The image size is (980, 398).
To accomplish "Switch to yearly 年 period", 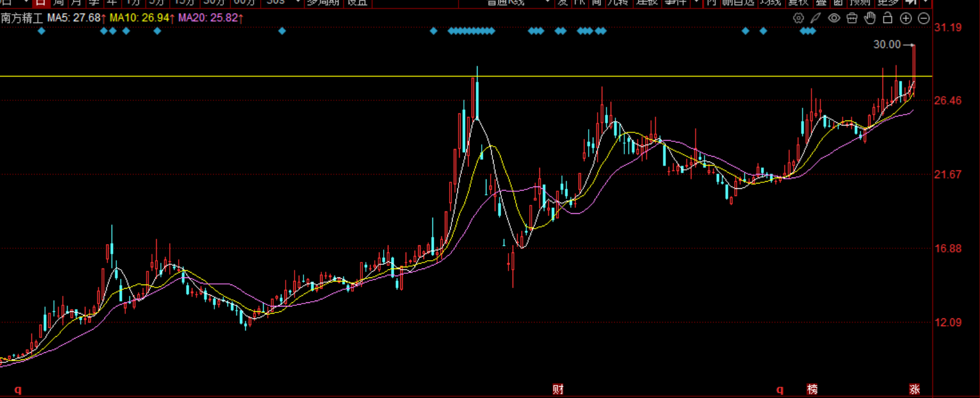I will (x=112, y=2).
